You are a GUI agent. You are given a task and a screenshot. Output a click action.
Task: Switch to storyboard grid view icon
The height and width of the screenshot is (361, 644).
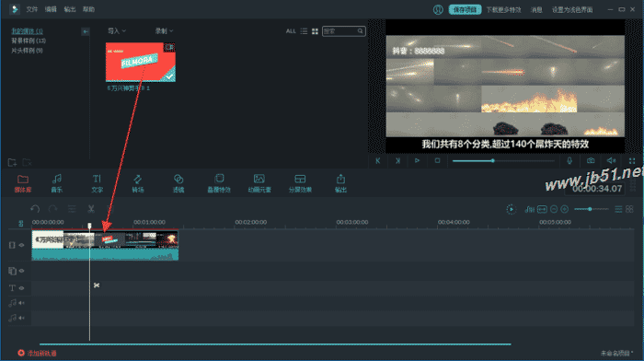(629, 209)
